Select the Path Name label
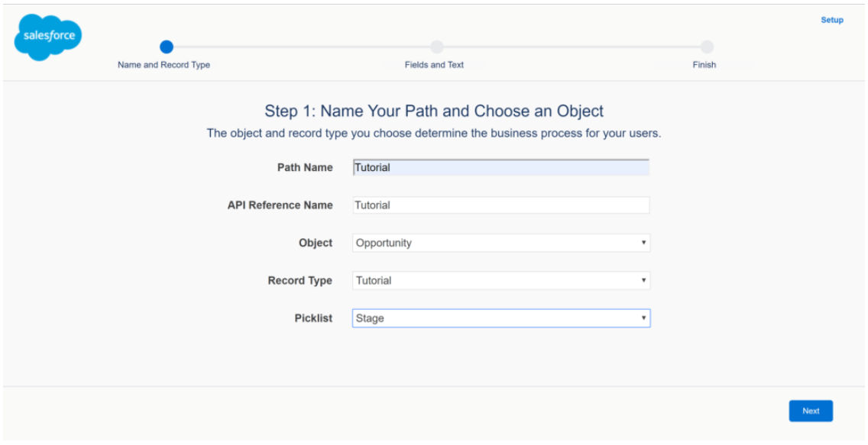Image resolution: width=868 pixels, height=445 pixels. click(303, 167)
